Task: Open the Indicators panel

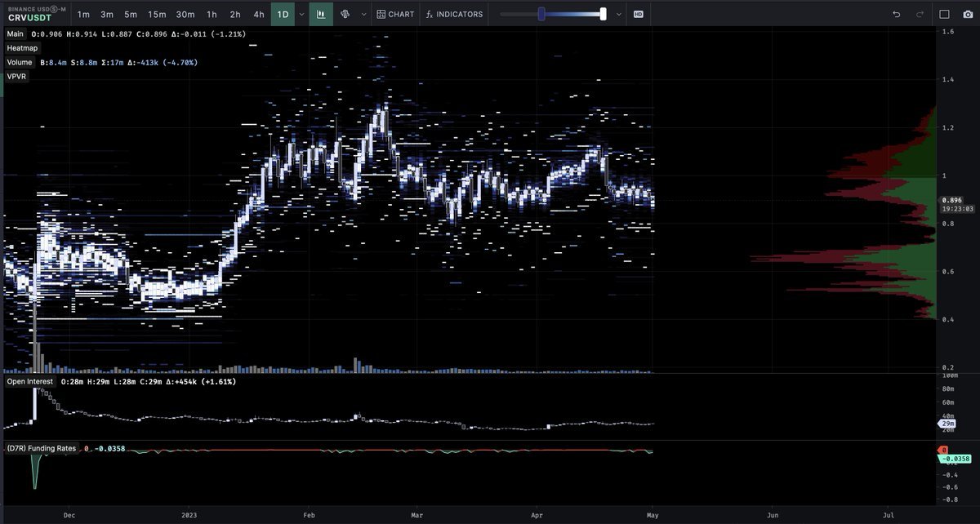Action: pyautogui.click(x=455, y=14)
